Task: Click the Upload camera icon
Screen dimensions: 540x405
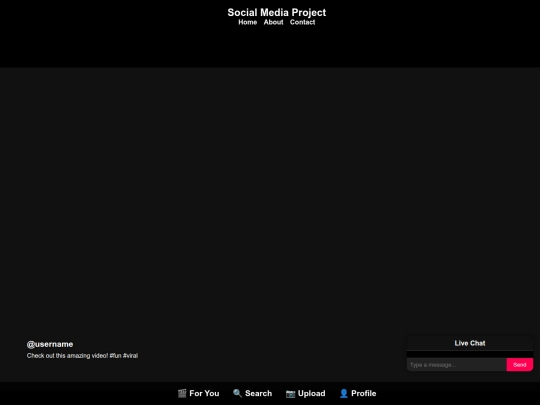Action: click(x=290, y=393)
